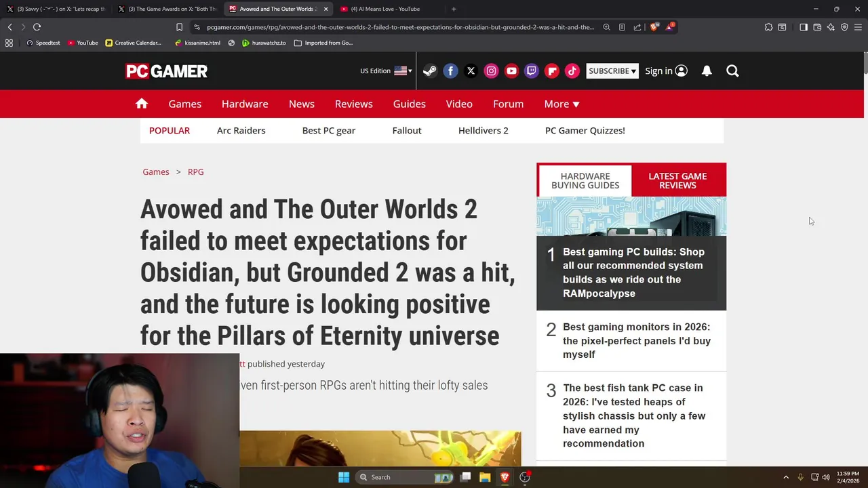
Task: Open PC Gamer's Facebook icon
Action: [x=450, y=70]
